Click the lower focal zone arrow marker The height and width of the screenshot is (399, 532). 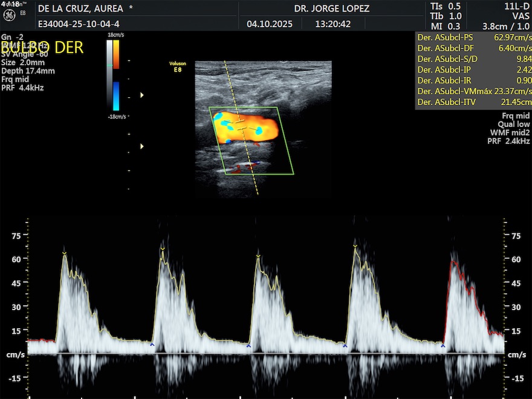click(x=143, y=146)
